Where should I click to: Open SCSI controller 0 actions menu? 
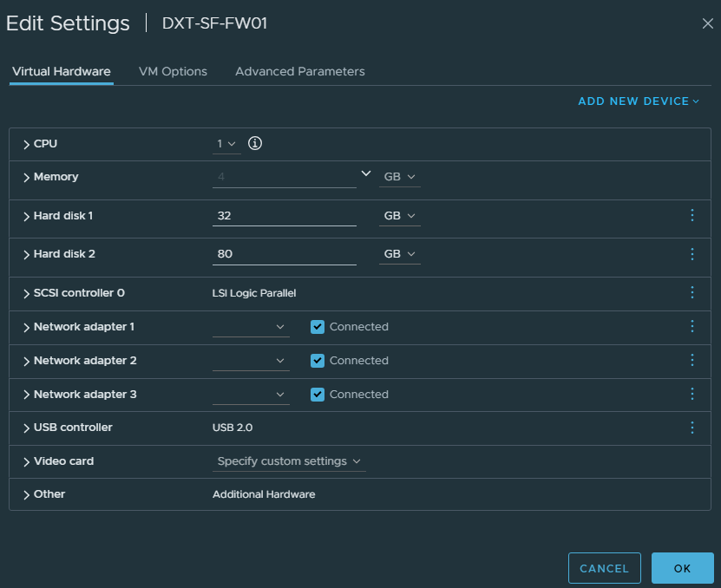(692, 293)
